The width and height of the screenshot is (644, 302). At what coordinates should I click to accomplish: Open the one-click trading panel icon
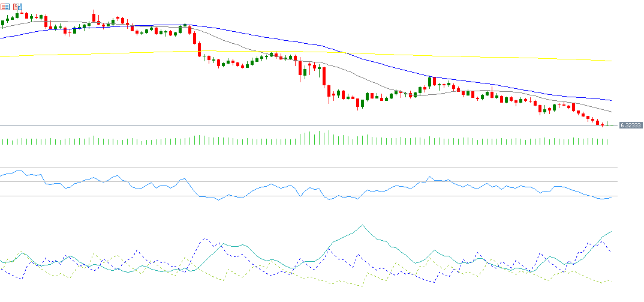tap(17, 7)
